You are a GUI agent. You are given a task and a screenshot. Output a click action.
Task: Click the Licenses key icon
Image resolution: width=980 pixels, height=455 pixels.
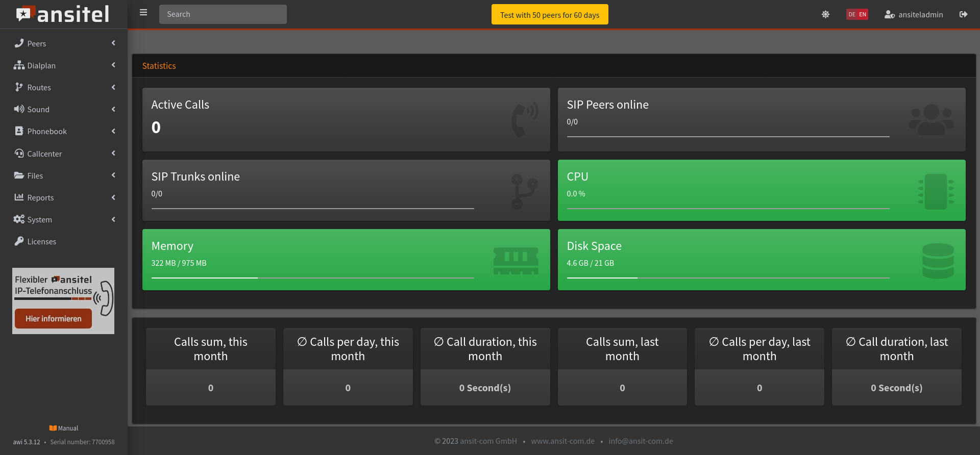(x=19, y=241)
